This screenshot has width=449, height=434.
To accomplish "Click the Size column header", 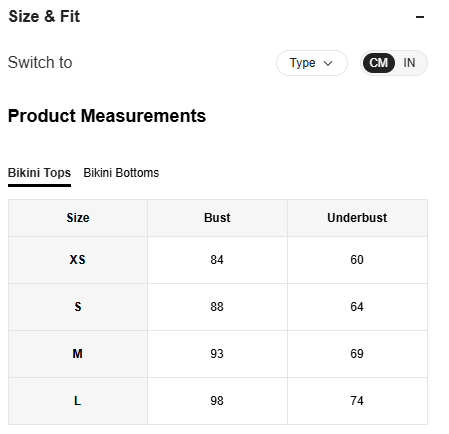I will coord(78,218).
